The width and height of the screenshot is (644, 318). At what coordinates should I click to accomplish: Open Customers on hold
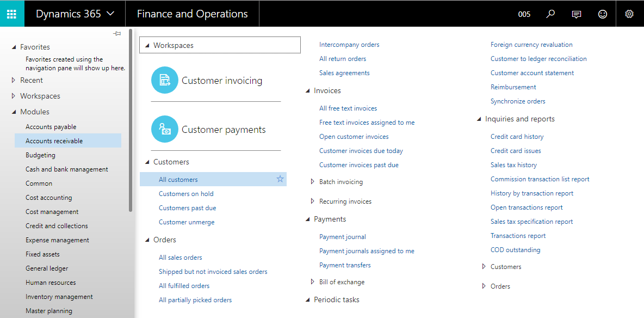[186, 194]
